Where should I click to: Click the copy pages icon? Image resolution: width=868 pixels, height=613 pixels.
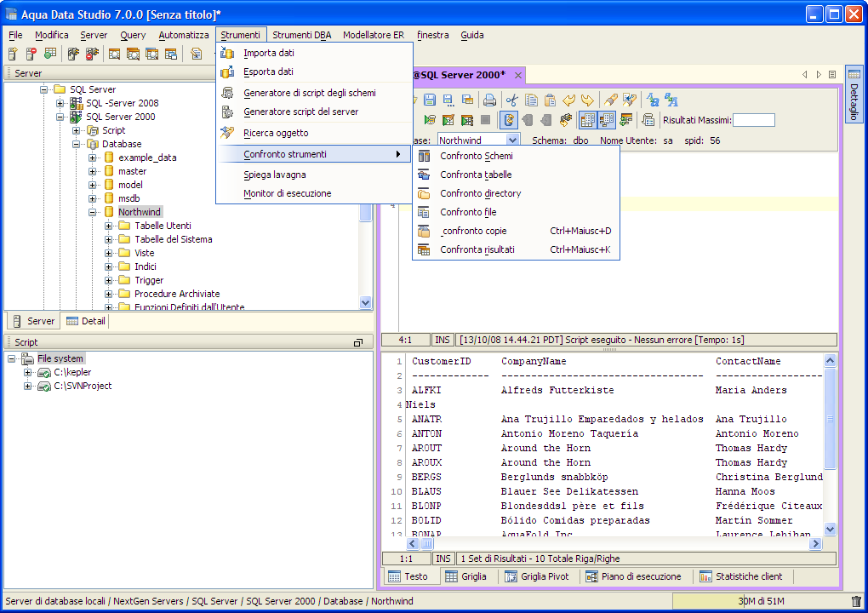tap(531, 100)
